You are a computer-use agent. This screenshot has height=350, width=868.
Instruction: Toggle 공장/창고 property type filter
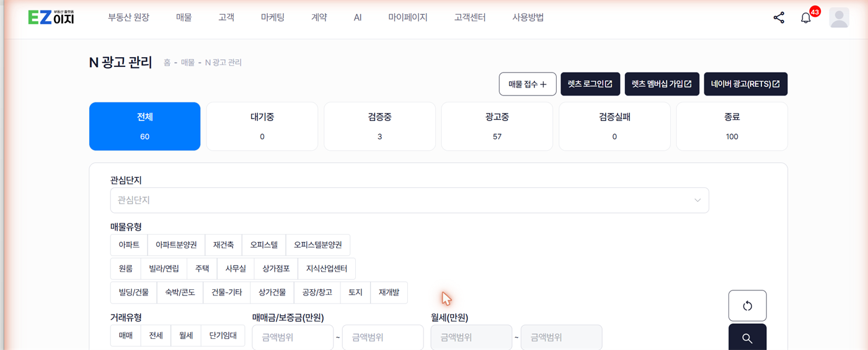(x=317, y=292)
